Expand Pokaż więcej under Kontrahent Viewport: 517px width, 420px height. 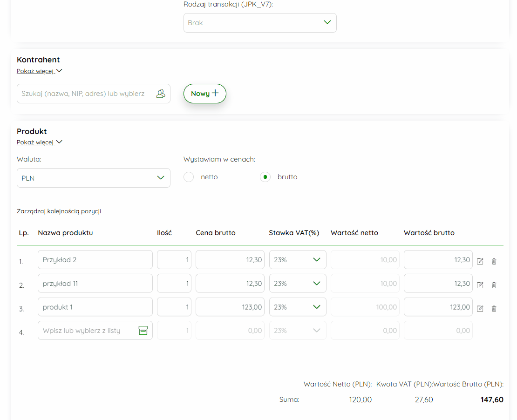coord(39,71)
